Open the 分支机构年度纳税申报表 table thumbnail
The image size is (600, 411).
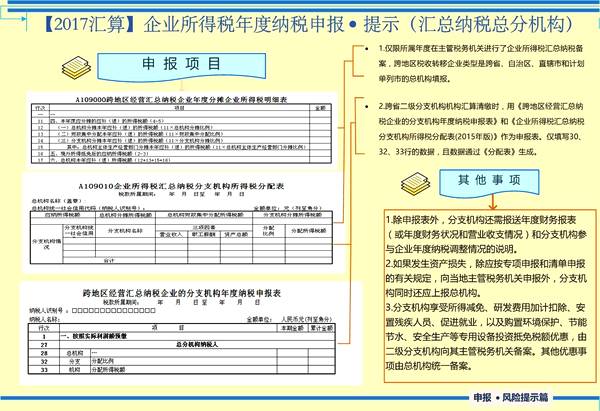click(x=191, y=333)
